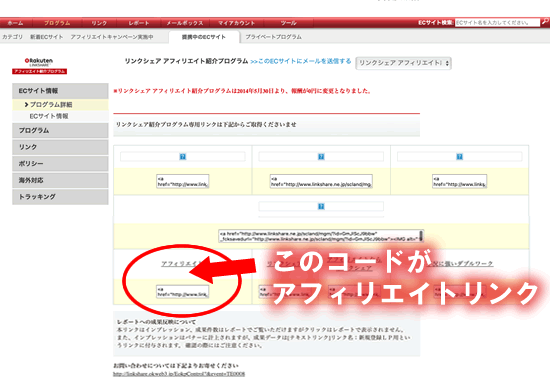Click the help icon above the wide code box
The width and height of the screenshot is (550, 379).
pyautogui.click(x=321, y=206)
